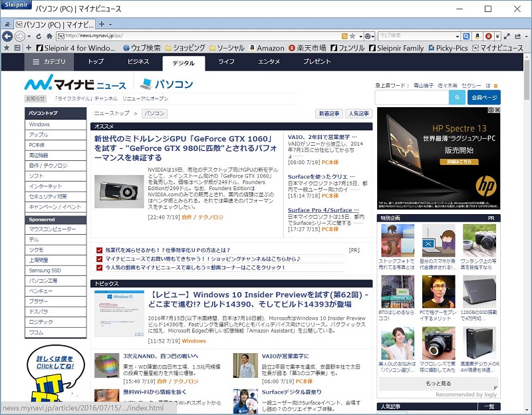Select the エンタメ navigation tab
This screenshot has height=415, width=532.
coord(269,62)
